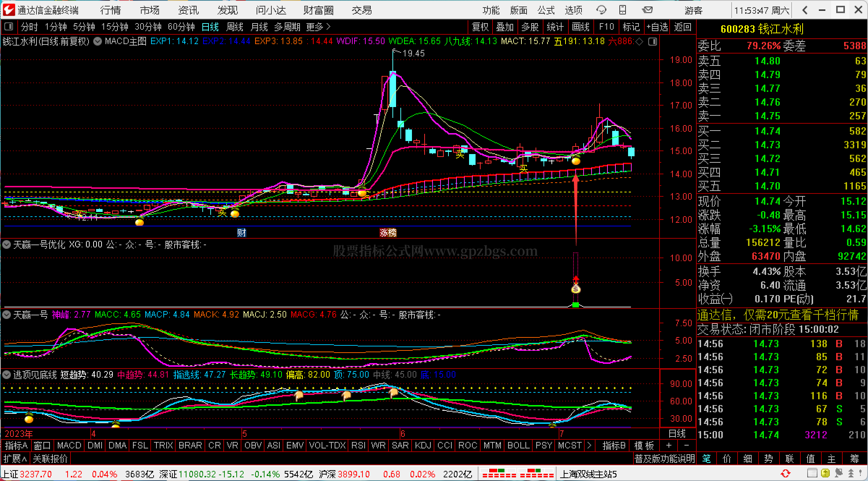Add stock with +自选 button
This screenshot has height=481, width=868.
657,27
